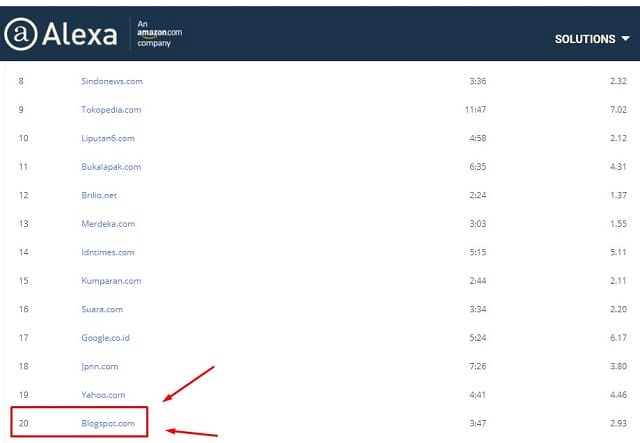640x443 pixels.
Task: Select the Brilio.net link
Action: (99, 195)
